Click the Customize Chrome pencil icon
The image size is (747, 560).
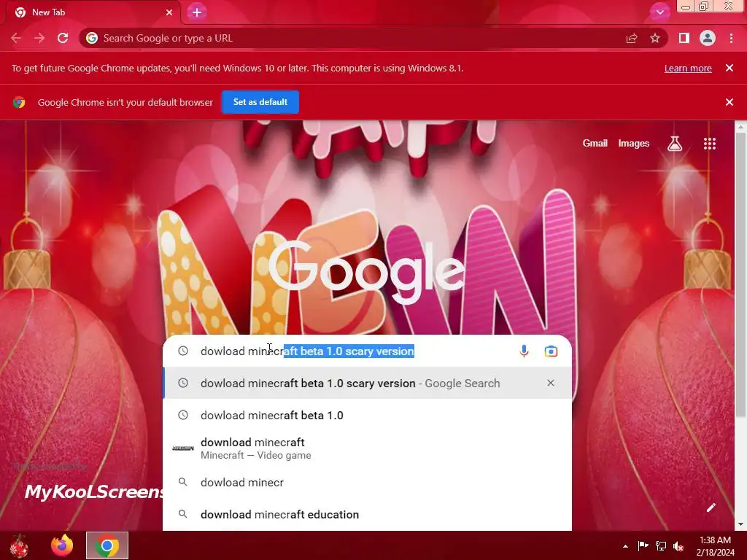[711, 507]
